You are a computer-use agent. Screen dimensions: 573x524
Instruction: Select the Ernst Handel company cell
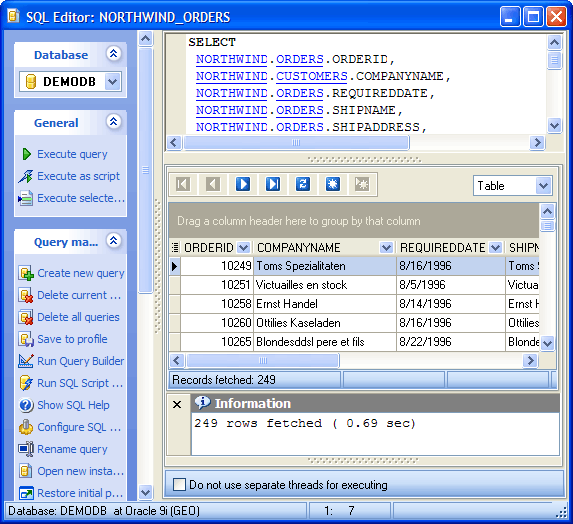[325, 304]
